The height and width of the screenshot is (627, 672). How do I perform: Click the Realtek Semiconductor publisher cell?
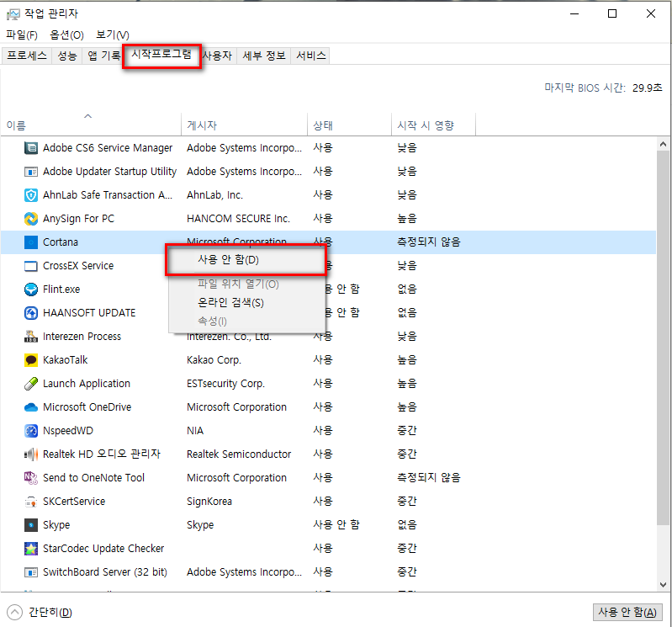point(239,454)
